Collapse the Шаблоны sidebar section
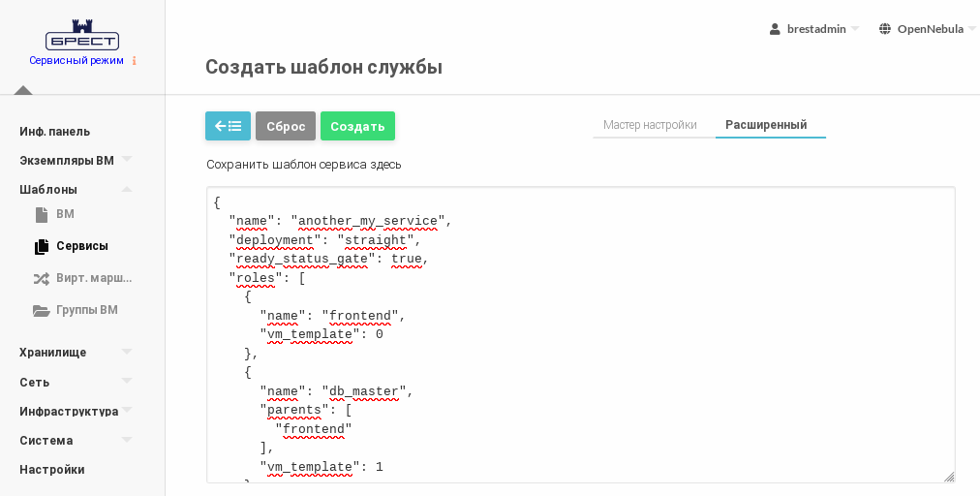The height and width of the screenshot is (496, 980). 126,189
